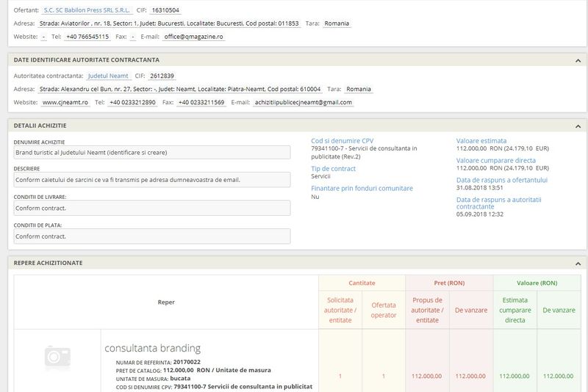Viewport: 588px width, 392px height.
Task: Click the Cantitate column header
Action: coord(362,283)
